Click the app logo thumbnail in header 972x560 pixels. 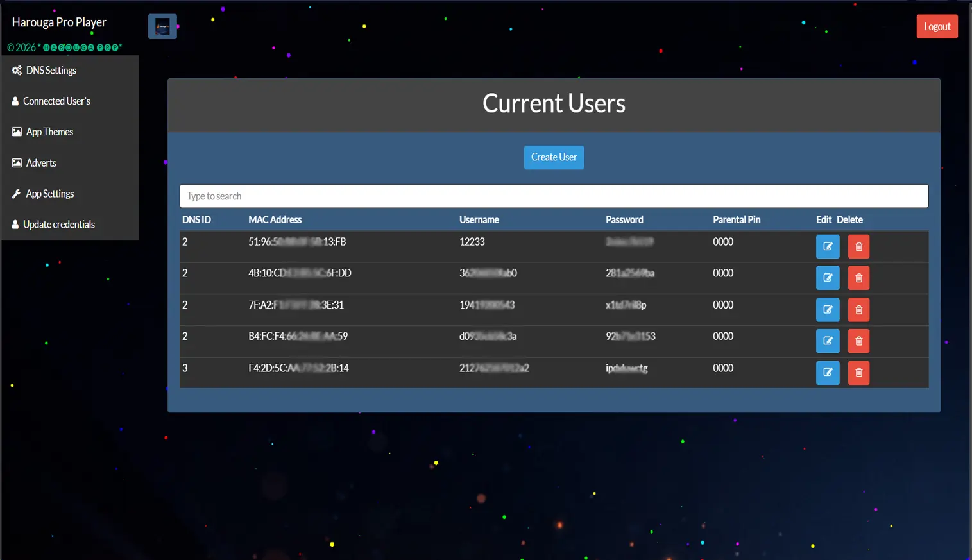[162, 26]
